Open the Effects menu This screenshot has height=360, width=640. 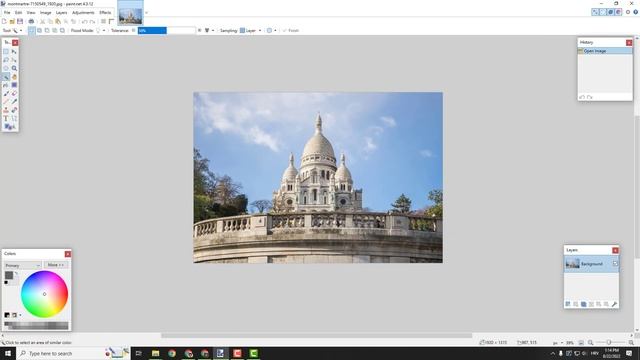[105, 13]
